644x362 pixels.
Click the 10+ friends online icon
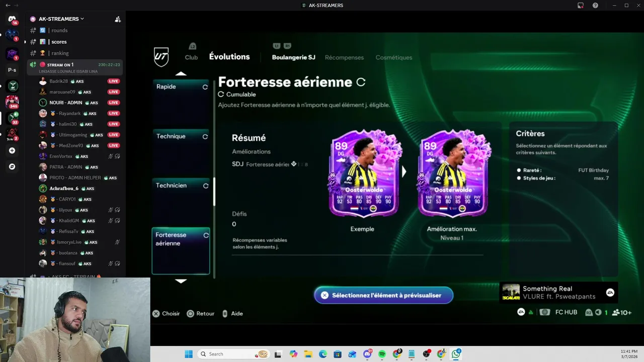(x=622, y=312)
